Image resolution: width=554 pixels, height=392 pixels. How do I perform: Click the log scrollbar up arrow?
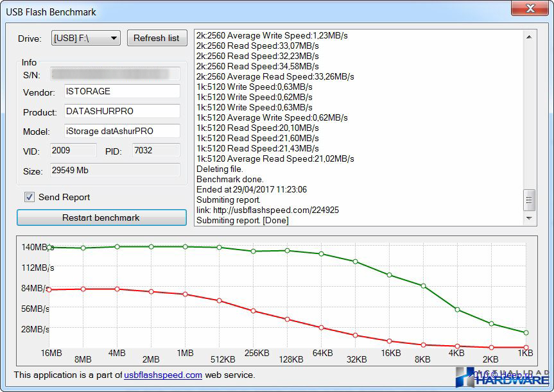click(529, 37)
